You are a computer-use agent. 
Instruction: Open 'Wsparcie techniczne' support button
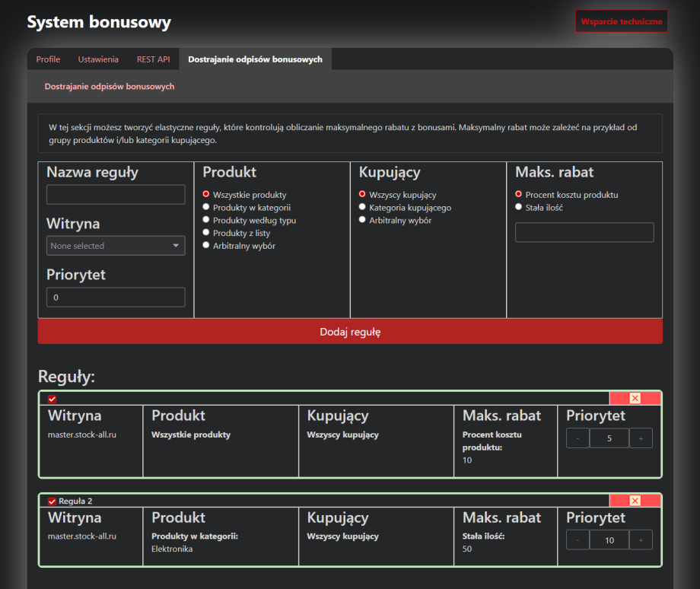621,21
